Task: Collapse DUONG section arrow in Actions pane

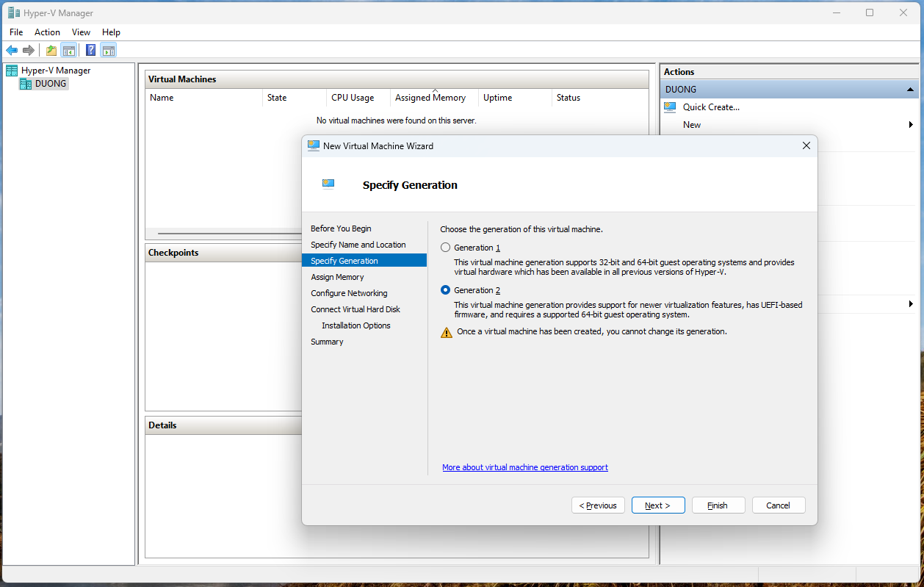Action: [911, 90]
